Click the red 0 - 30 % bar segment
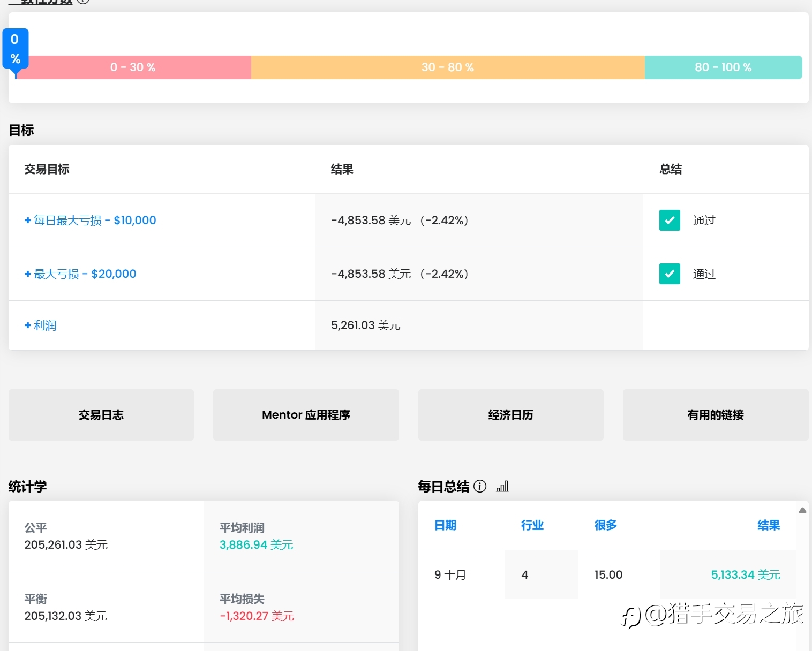Image resolution: width=812 pixels, height=651 pixels. coord(133,67)
